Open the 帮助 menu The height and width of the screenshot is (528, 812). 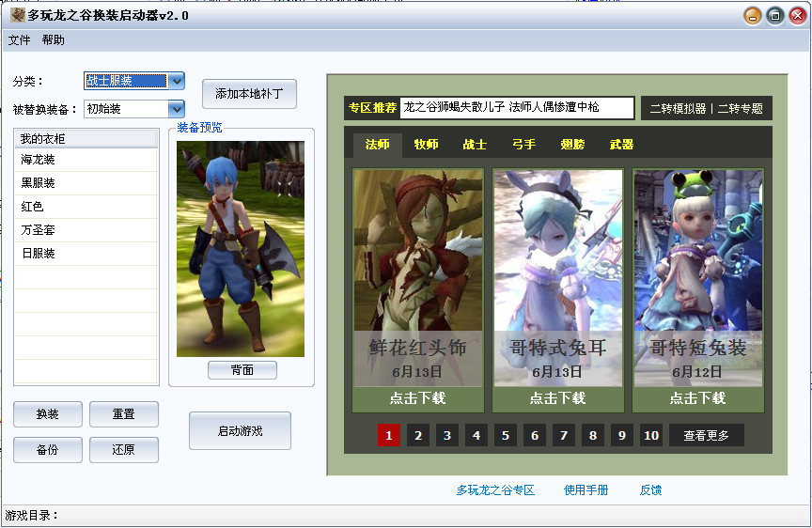point(54,40)
